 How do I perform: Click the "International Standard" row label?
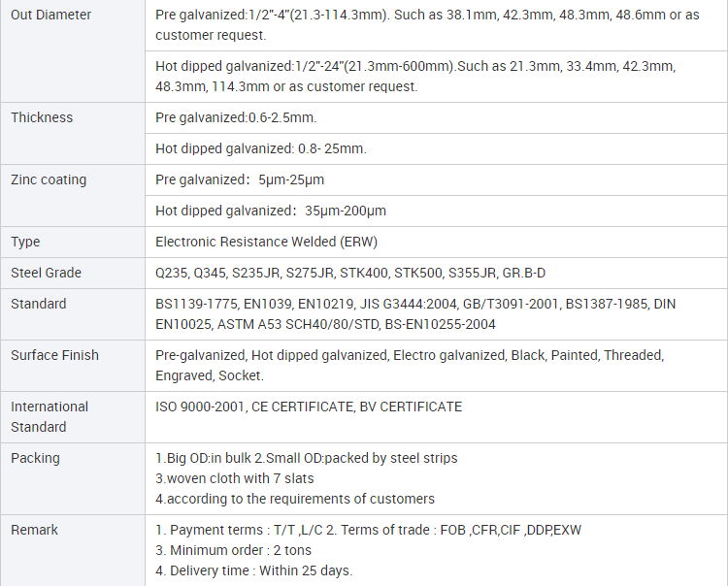(50, 416)
